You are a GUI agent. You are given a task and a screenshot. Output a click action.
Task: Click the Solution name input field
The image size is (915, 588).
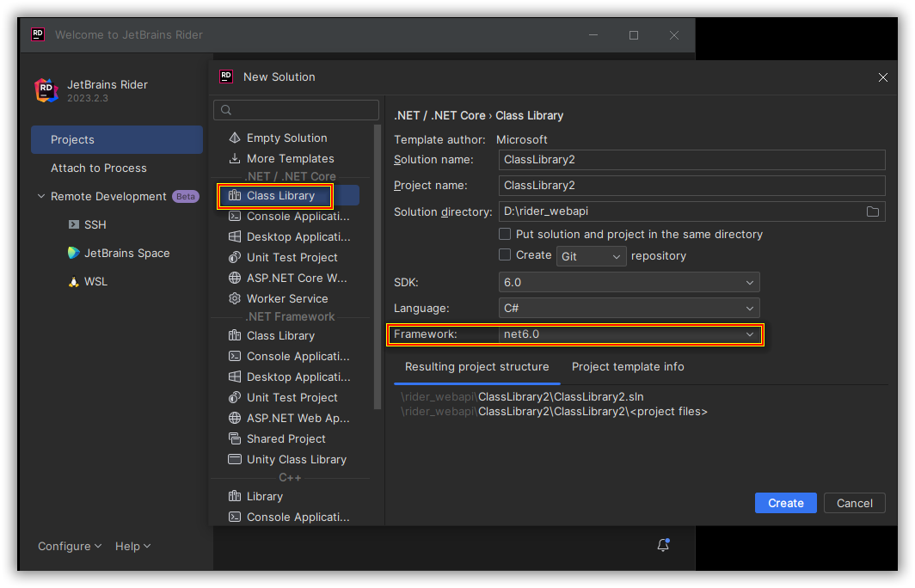pos(691,160)
